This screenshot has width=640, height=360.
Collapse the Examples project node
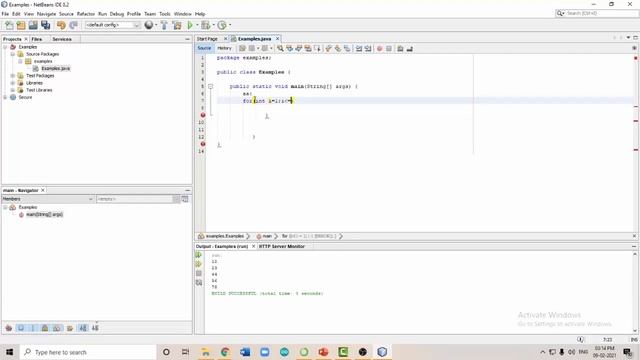pyautogui.click(x=5, y=47)
